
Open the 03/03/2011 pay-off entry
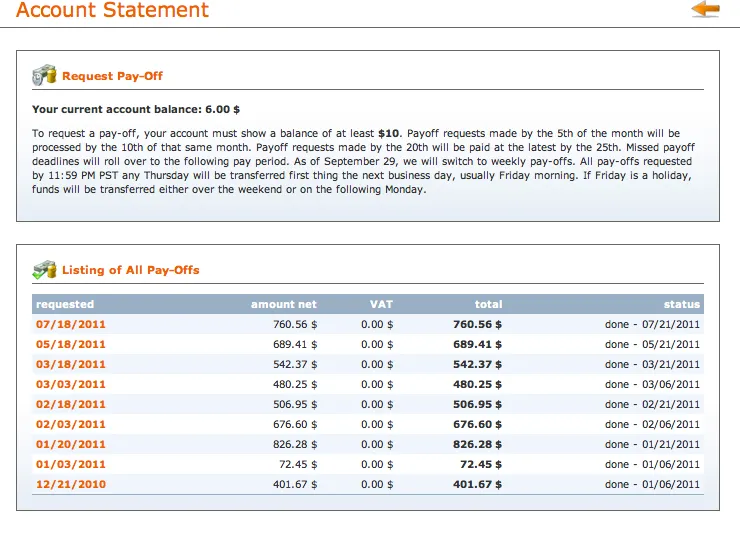[x=71, y=384]
